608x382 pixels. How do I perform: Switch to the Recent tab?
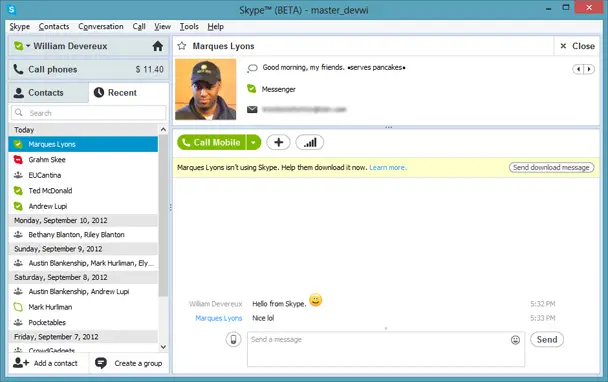pyautogui.click(x=129, y=93)
